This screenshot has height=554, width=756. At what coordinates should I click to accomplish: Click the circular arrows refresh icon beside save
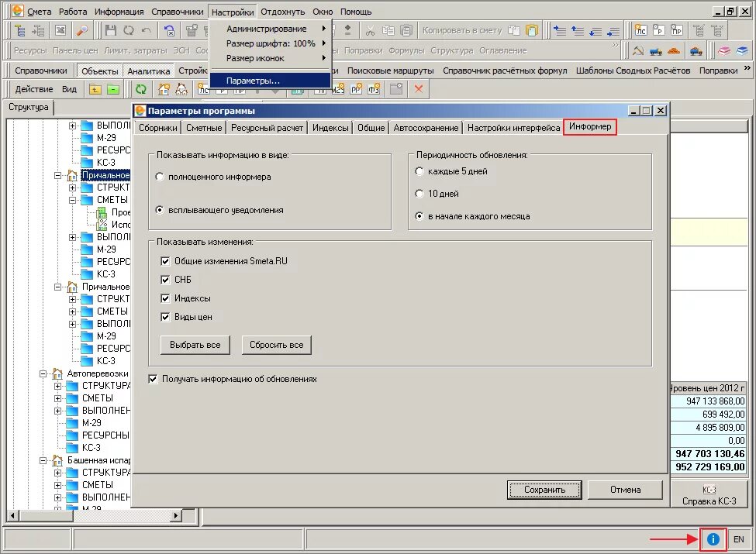(128, 31)
